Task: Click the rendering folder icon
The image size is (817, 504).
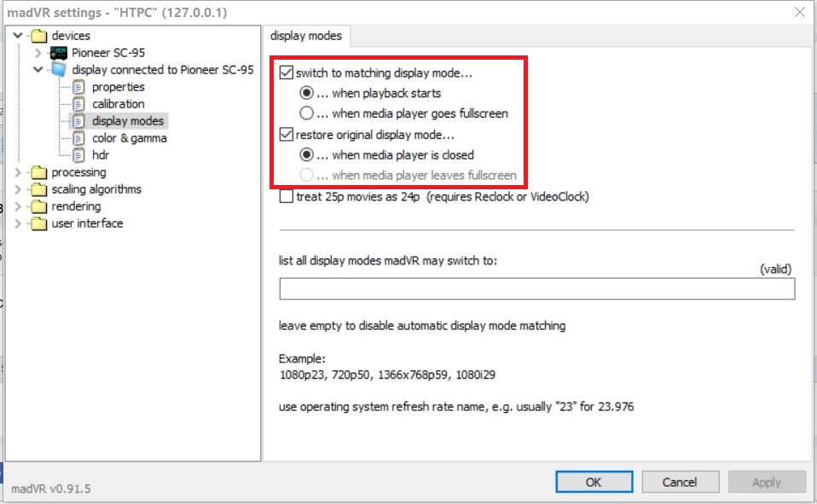Action: click(38, 206)
